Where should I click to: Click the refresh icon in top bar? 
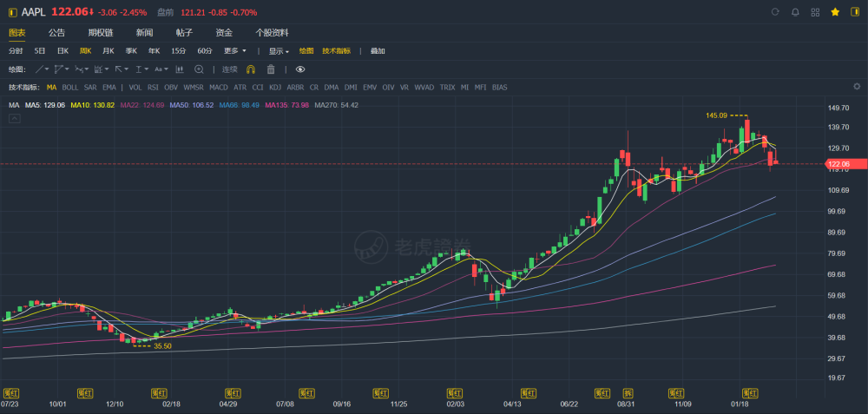coord(775,11)
